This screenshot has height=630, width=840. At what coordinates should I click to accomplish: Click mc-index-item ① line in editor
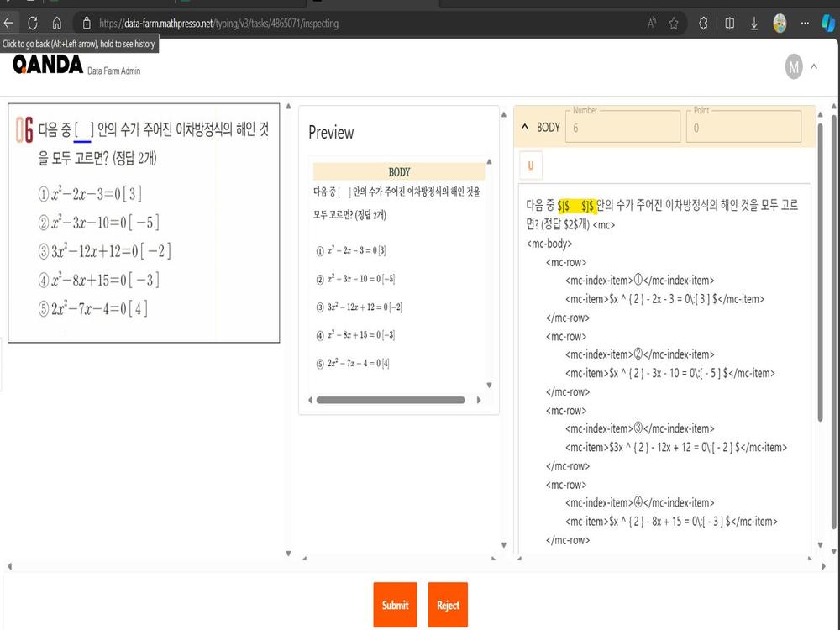639,281
